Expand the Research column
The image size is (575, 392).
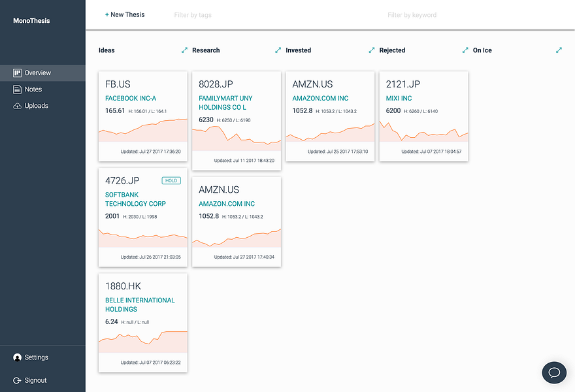pyautogui.click(x=278, y=50)
